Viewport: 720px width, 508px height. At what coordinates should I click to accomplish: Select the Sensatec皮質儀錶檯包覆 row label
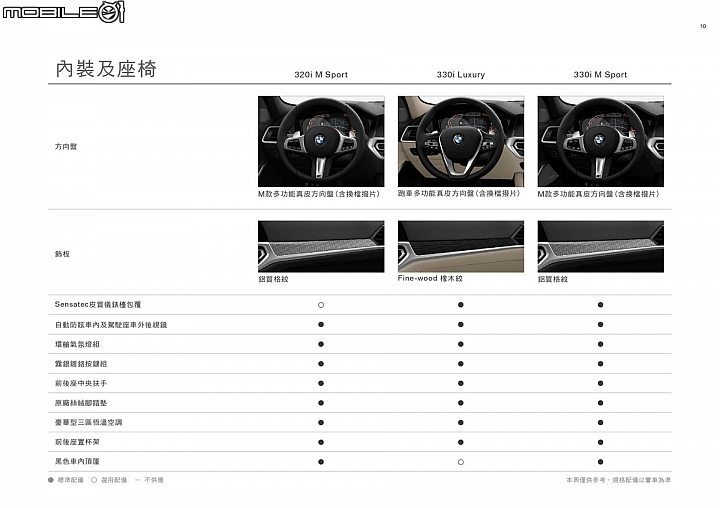click(x=98, y=305)
